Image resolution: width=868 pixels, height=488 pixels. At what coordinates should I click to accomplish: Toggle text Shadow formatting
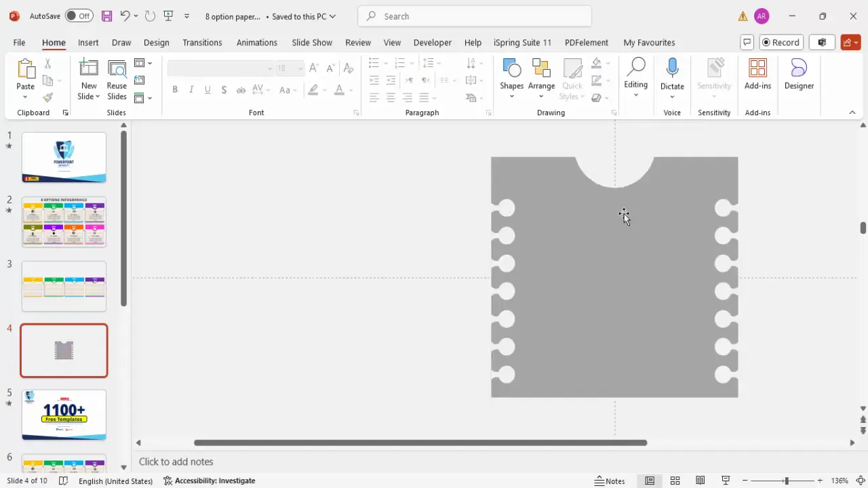(224, 89)
